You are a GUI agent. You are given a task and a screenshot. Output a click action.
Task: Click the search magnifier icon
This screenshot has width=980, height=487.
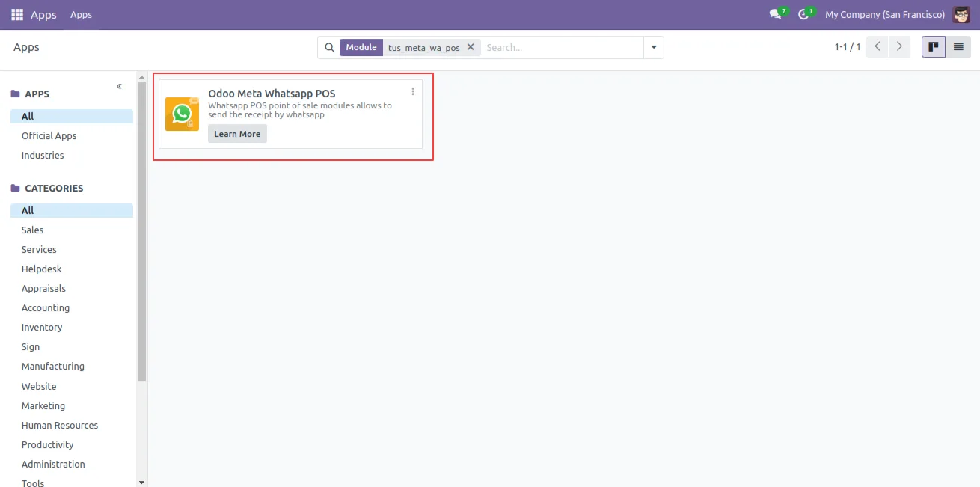[329, 47]
